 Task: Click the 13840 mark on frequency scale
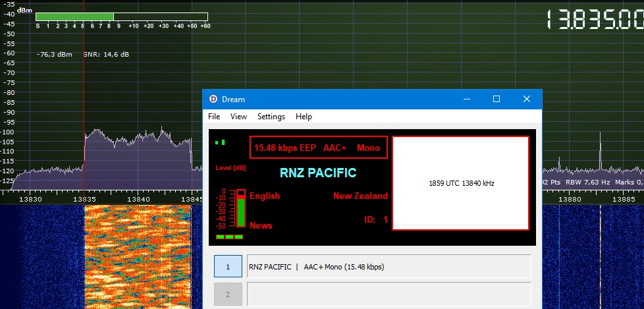(138, 199)
